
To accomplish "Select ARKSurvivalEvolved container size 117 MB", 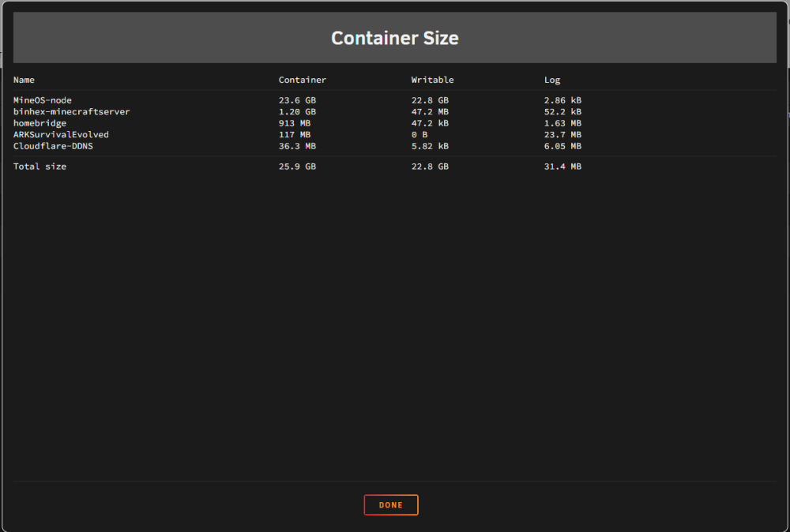I will (295, 134).
